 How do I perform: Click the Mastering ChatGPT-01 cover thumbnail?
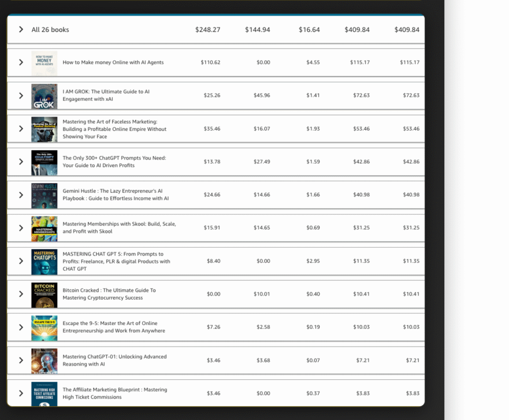[x=44, y=361]
